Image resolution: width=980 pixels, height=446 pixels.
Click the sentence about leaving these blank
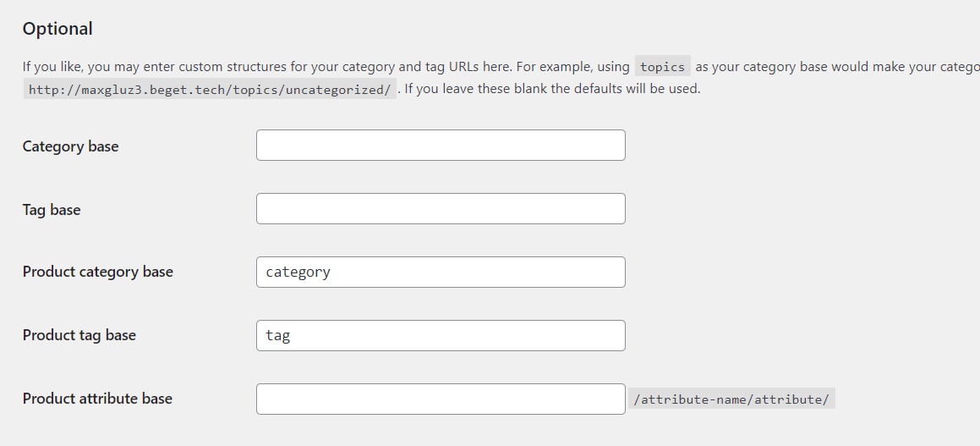point(552,89)
